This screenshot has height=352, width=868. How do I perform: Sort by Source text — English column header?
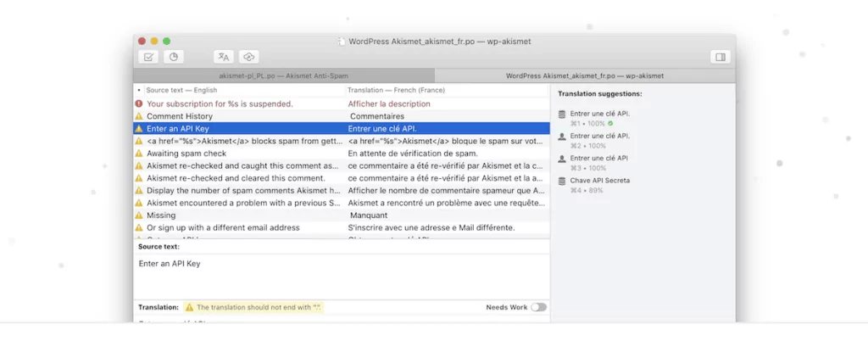(181, 90)
